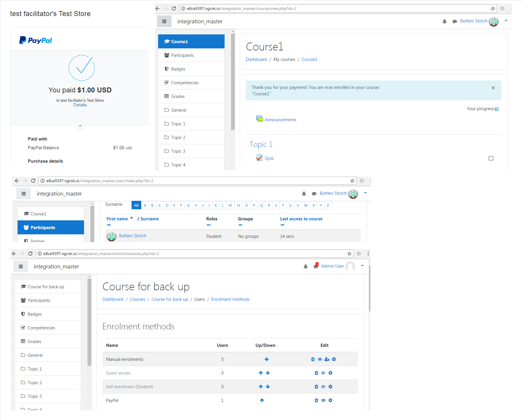This screenshot has width=523, height=420.
Task: Open Enrolment methods breadcrumb link
Action: (x=230, y=299)
